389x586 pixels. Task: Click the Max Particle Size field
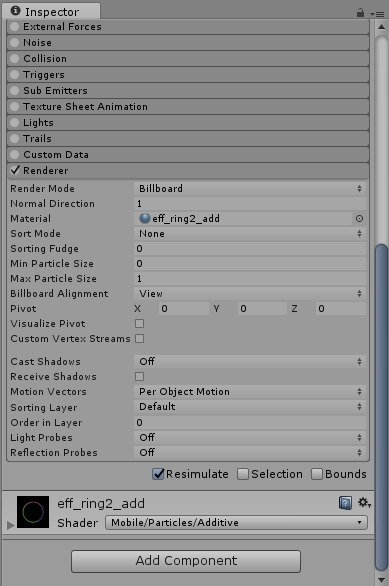point(250,278)
